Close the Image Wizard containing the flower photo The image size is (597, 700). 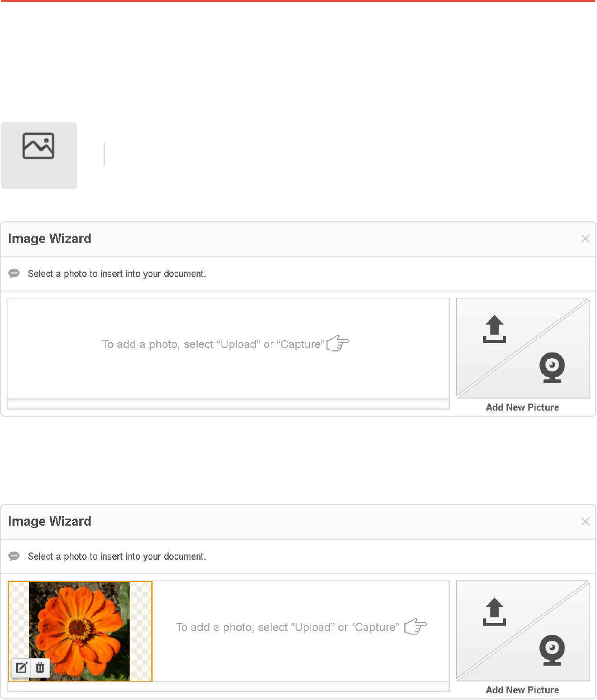coord(585,521)
